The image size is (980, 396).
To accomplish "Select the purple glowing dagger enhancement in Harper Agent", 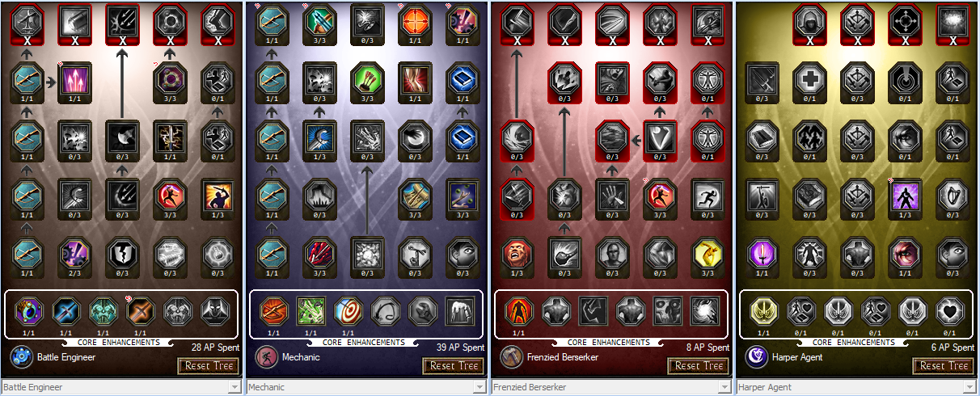I will 762,255.
